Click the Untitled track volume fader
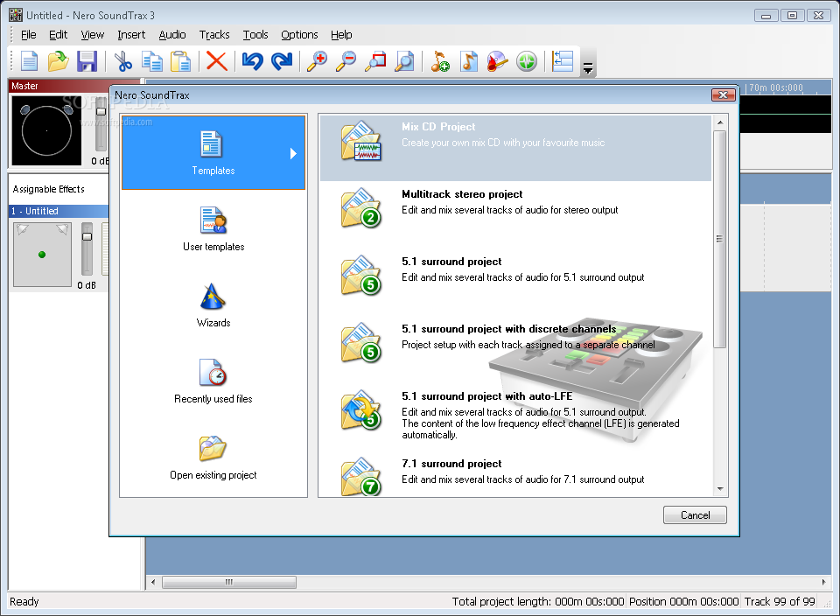Screen dimensions: 840x616 pyautogui.click(x=87, y=236)
